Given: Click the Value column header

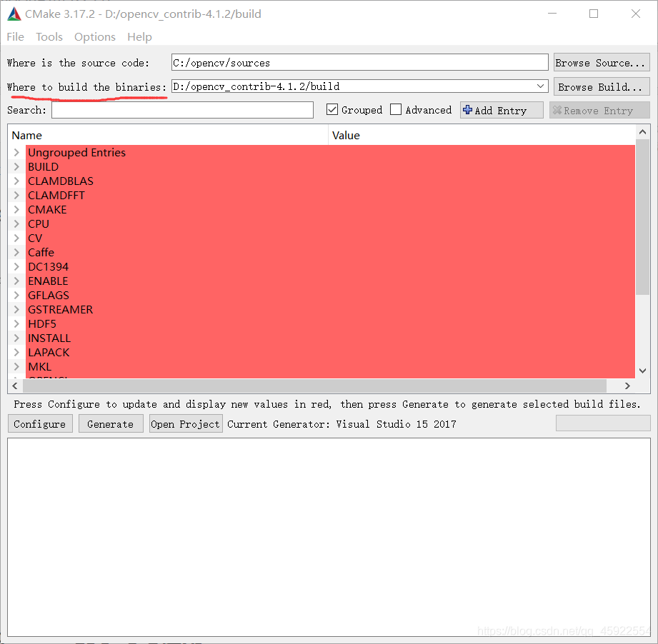Looking at the screenshot, I should tap(482, 136).
